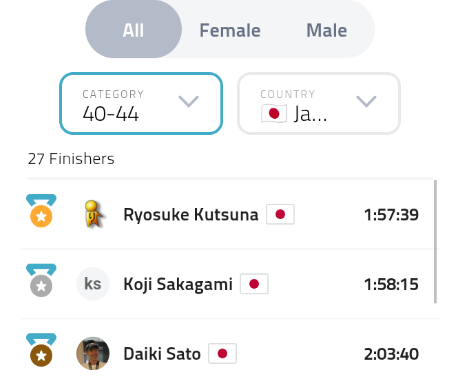Click the gold medal icon for first place
This screenshot has height=383, width=459.
pos(41,211)
